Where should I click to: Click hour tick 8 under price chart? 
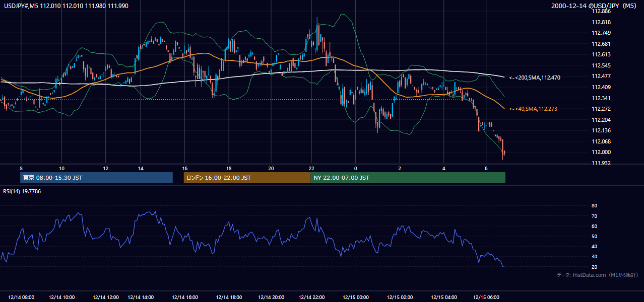point(21,168)
